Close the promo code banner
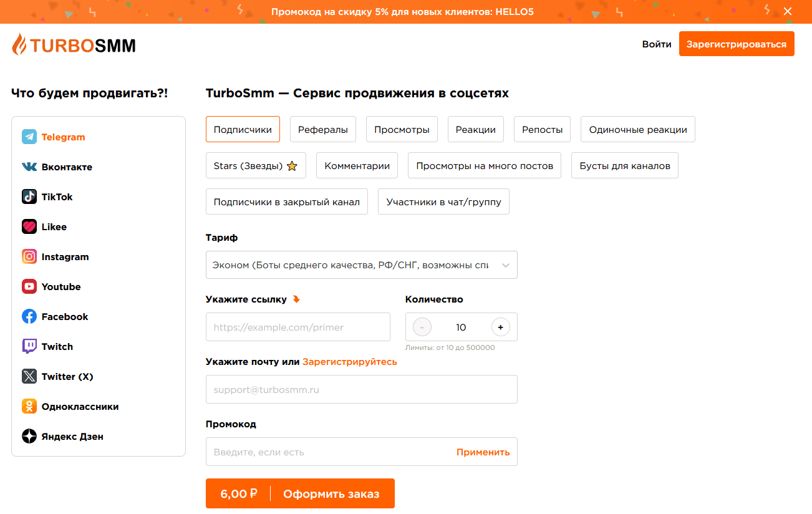Viewport: 812px width, 514px height. pos(788,11)
